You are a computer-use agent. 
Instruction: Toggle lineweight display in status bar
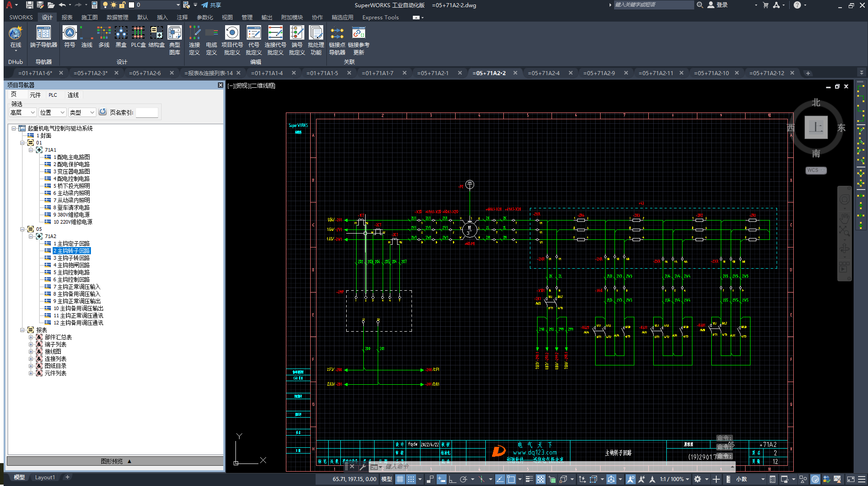(x=529, y=479)
